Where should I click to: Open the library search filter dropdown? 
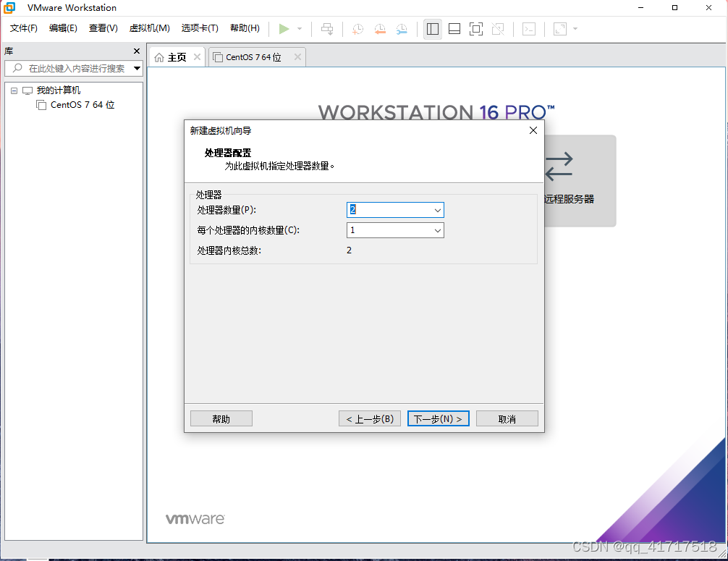pos(137,68)
